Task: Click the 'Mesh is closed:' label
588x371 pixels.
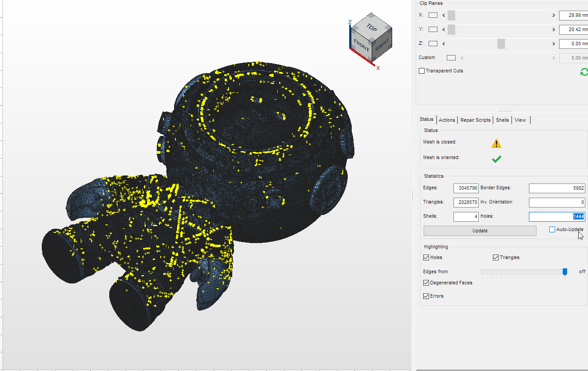Action: (440, 142)
